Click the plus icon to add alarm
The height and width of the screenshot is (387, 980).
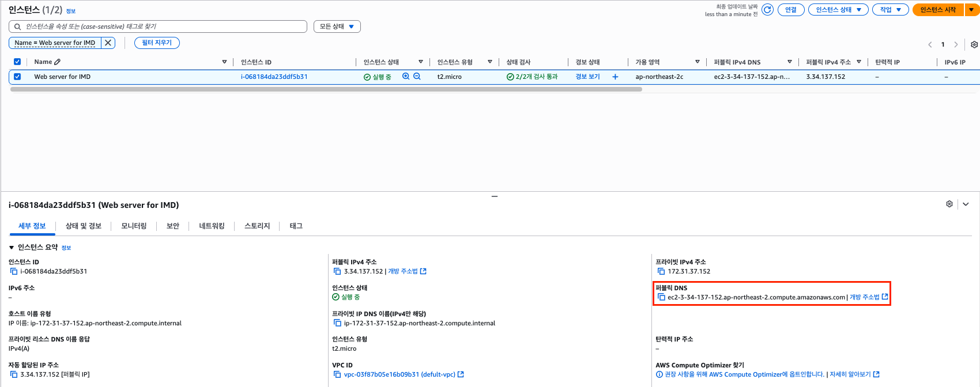click(x=615, y=77)
